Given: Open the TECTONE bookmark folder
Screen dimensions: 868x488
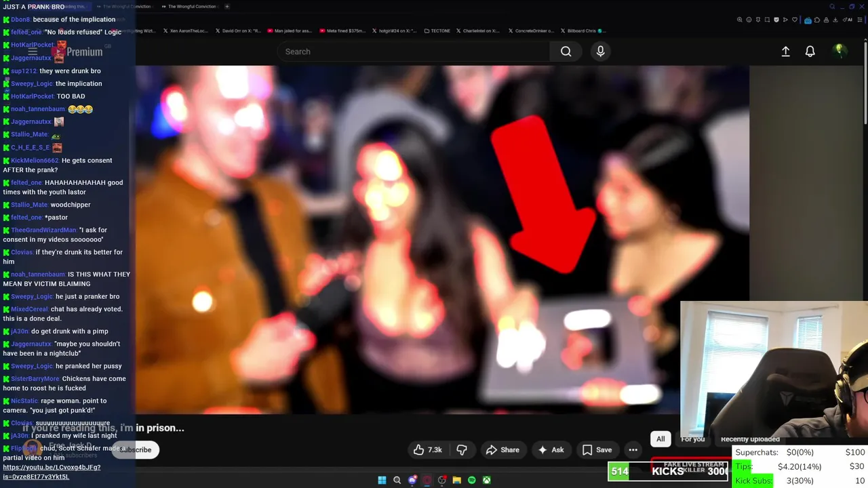Looking at the screenshot, I should (x=437, y=30).
